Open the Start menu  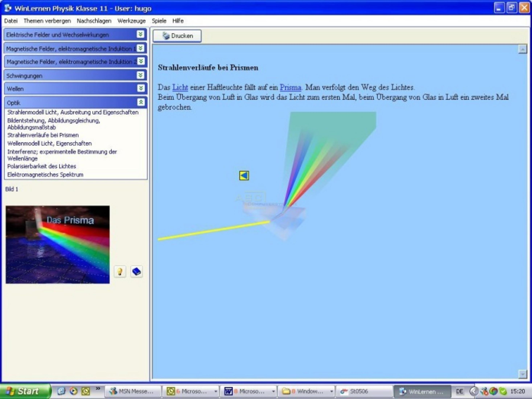pyautogui.click(x=25, y=391)
